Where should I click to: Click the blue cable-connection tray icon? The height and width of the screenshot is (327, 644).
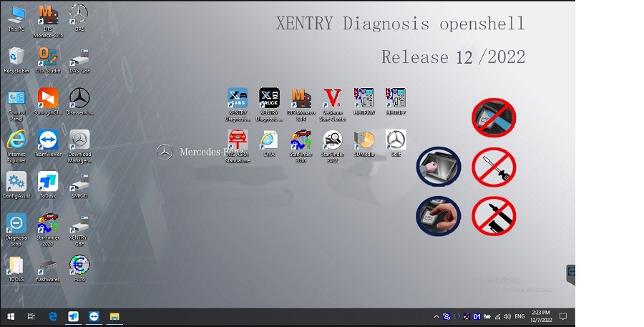(x=447, y=316)
